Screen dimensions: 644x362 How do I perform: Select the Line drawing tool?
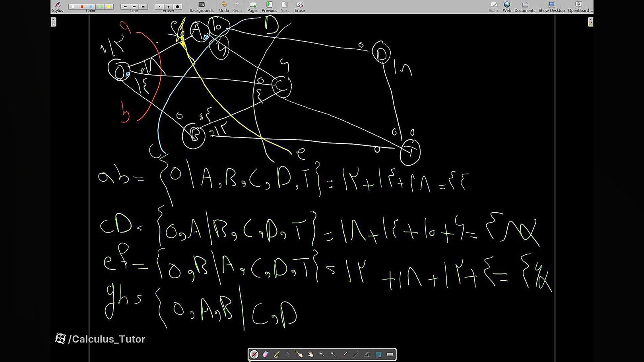click(x=356, y=354)
